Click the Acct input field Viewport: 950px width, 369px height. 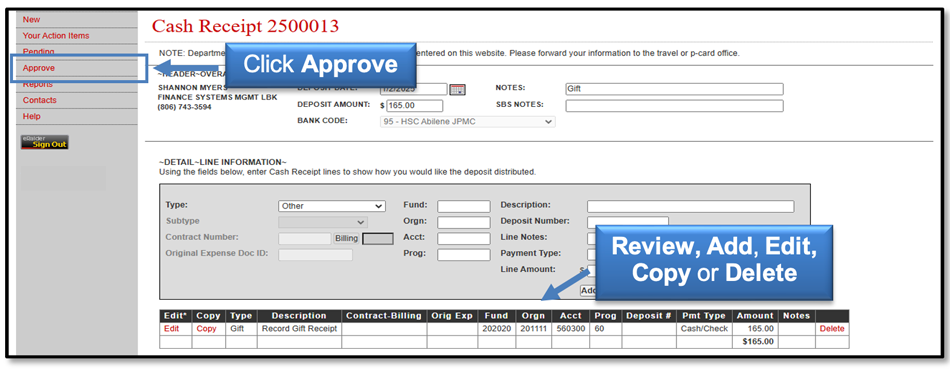(x=463, y=238)
